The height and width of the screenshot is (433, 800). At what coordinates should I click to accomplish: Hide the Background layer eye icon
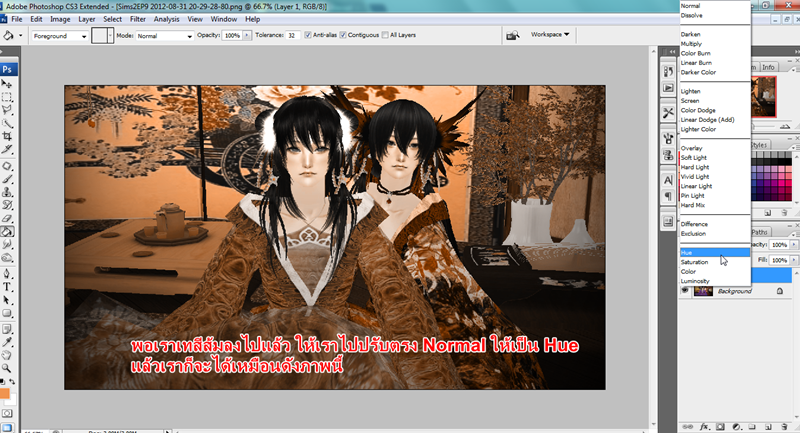click(x=685, y=291)
